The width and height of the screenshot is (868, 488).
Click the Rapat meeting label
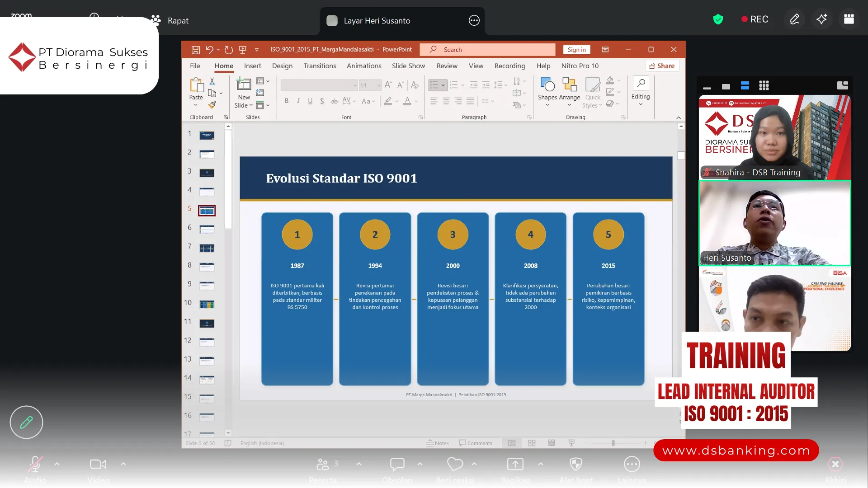(178, 21)
